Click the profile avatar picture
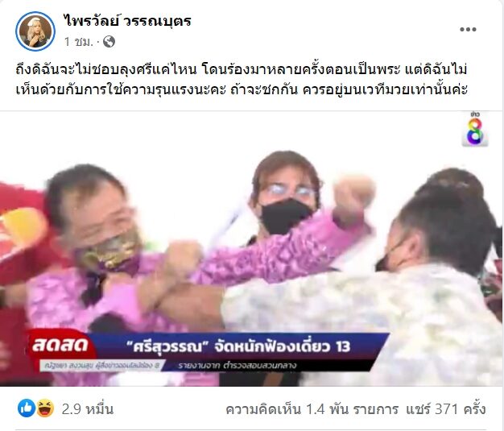504x431 pixels. click(x=35, y=31)
